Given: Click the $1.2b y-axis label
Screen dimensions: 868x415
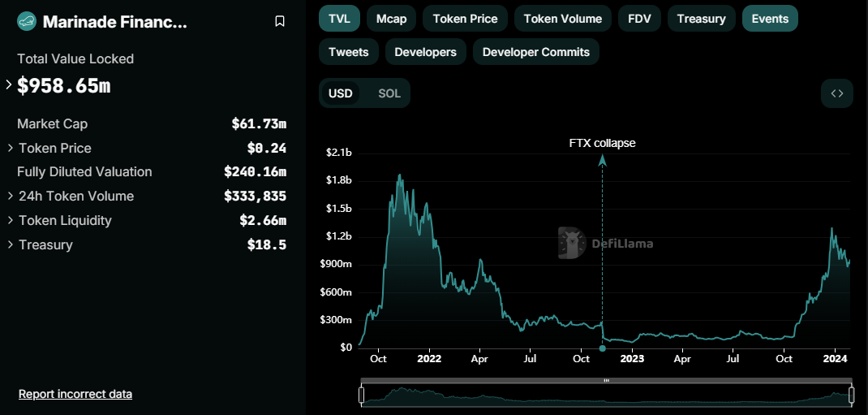Looking at the screenshot, I should coord(337,236).
